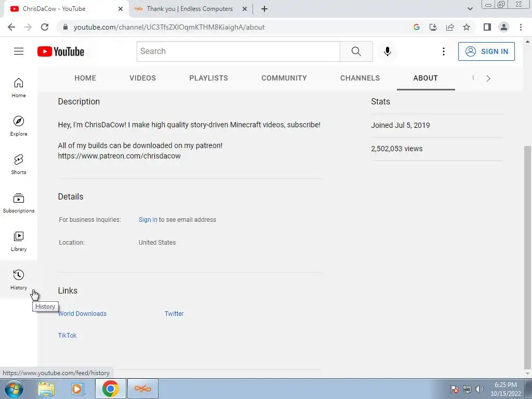The width and height of the screenshot is (532, 399).
Task: Activate voice search microphone
Action: click(x=387, y=51)
